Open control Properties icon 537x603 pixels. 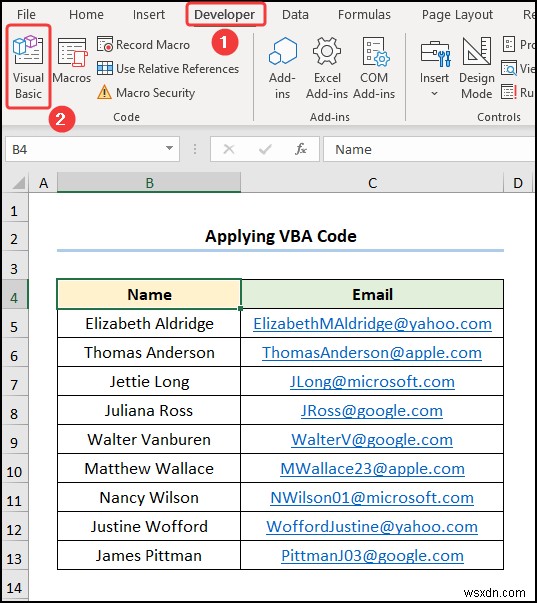[509, 44]
